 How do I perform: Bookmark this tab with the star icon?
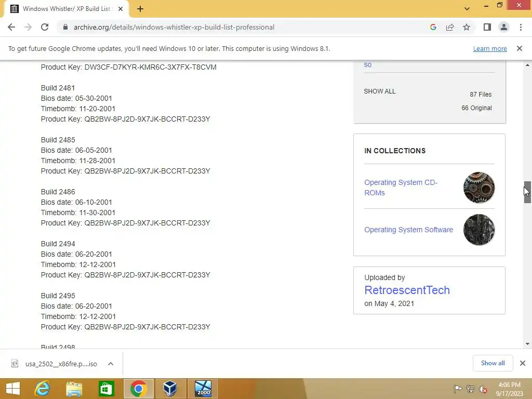pos(467,27)
